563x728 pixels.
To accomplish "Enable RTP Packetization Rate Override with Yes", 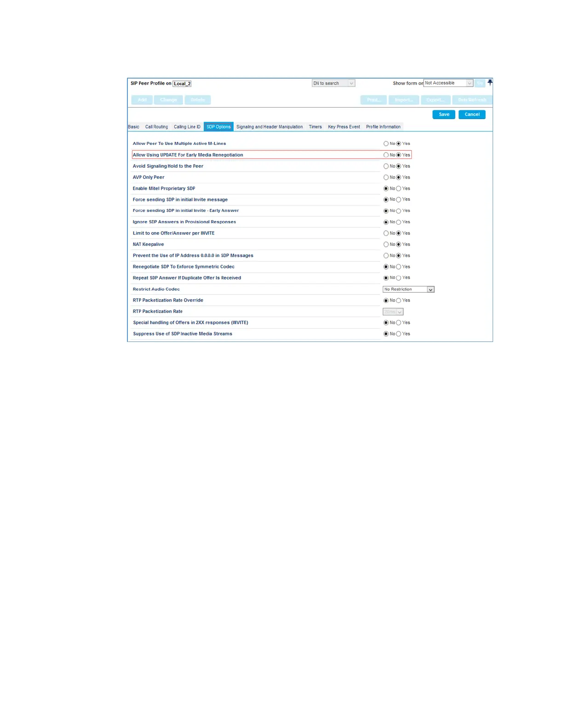I will 399,301.
